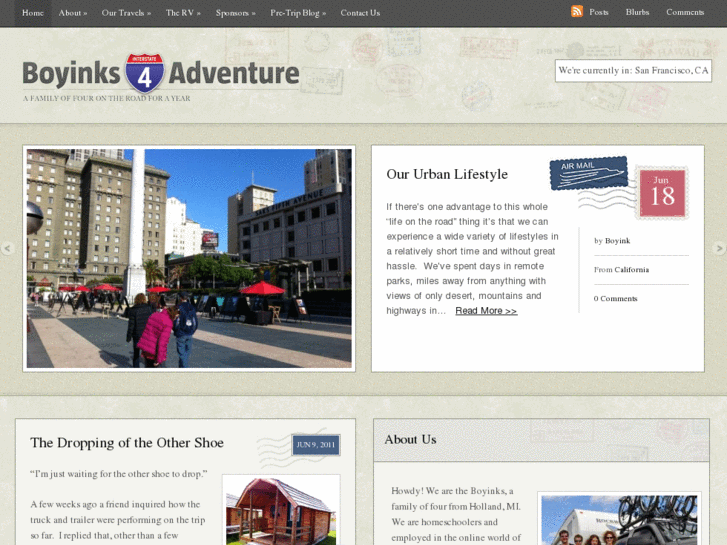The image size is (727, 545).
Task: Open author Boyink's profile link
Action: 617,241
